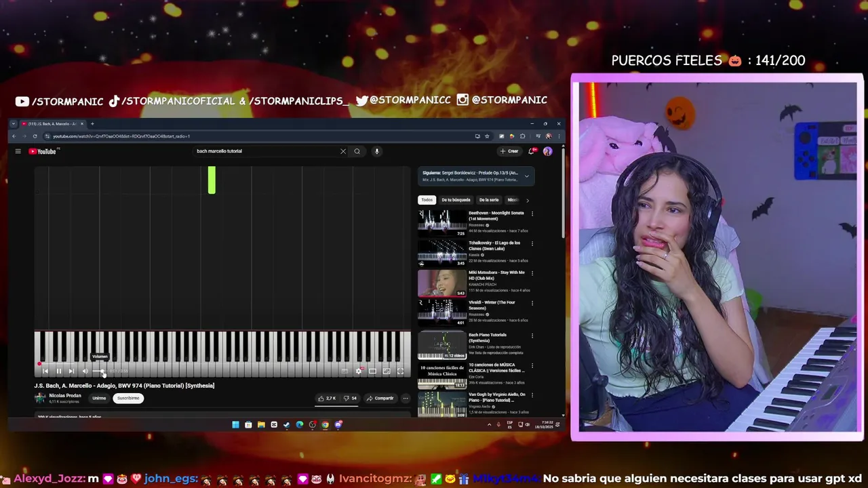Open Miki Matsubara Stay With Me thumbnail

pyautogui.click(x=442, y=283)
